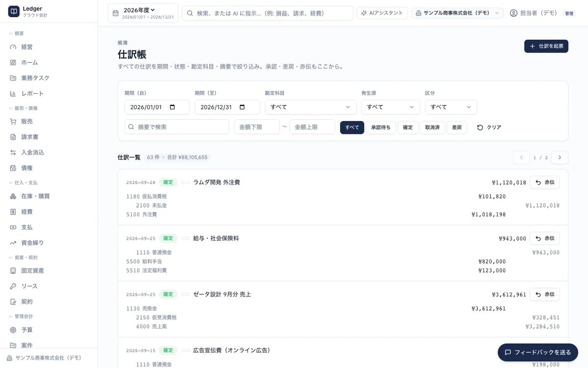Click the 入金消込 arrows icon
Image resolution: width=588 pixels, height=368 pixels.
point(13,153)
